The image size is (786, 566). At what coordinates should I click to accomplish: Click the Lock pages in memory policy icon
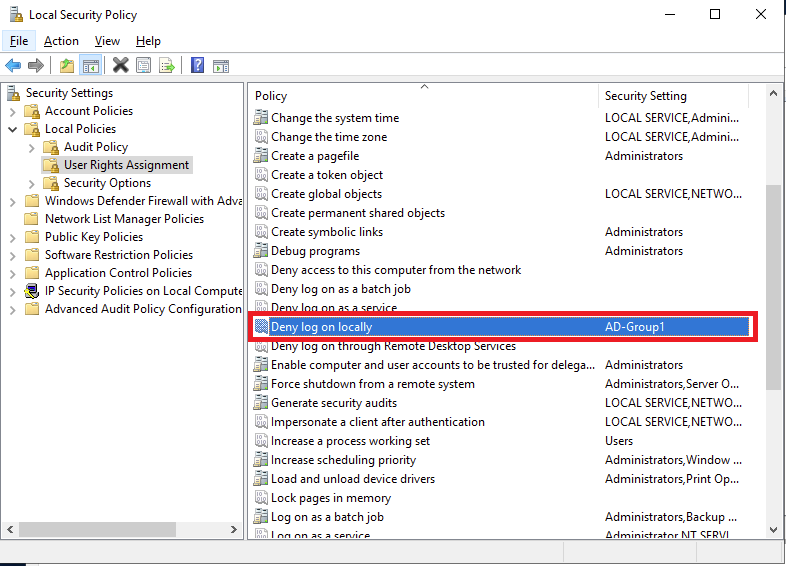pos(261,498)
